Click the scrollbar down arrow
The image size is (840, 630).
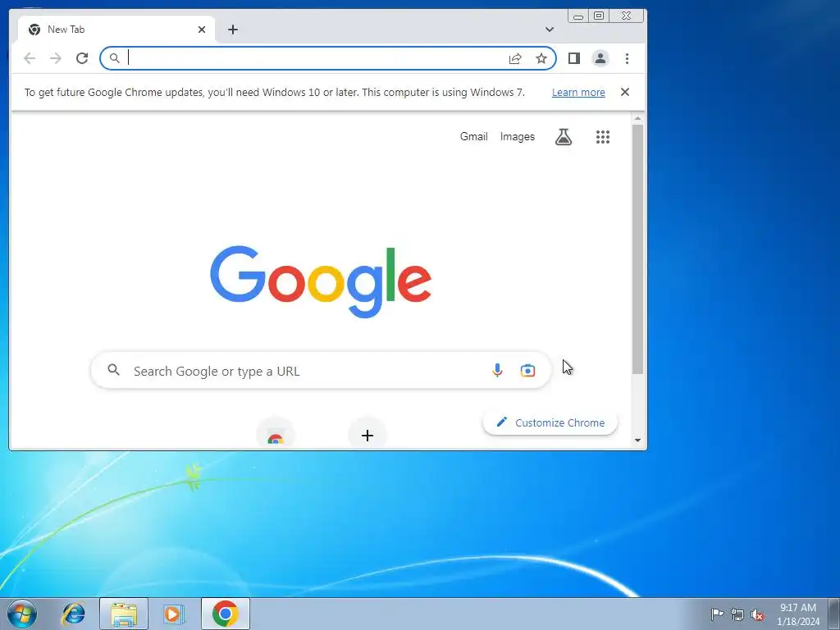coord(637,441)
